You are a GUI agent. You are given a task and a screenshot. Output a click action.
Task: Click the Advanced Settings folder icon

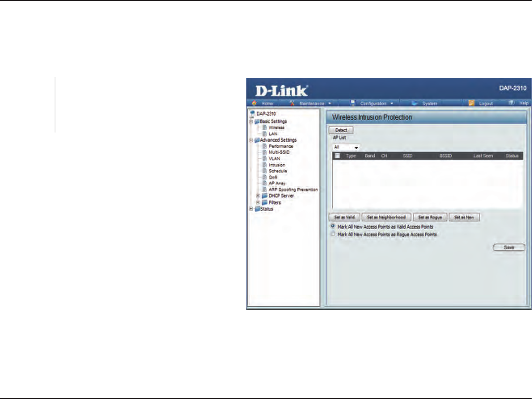tap(257, 140)
